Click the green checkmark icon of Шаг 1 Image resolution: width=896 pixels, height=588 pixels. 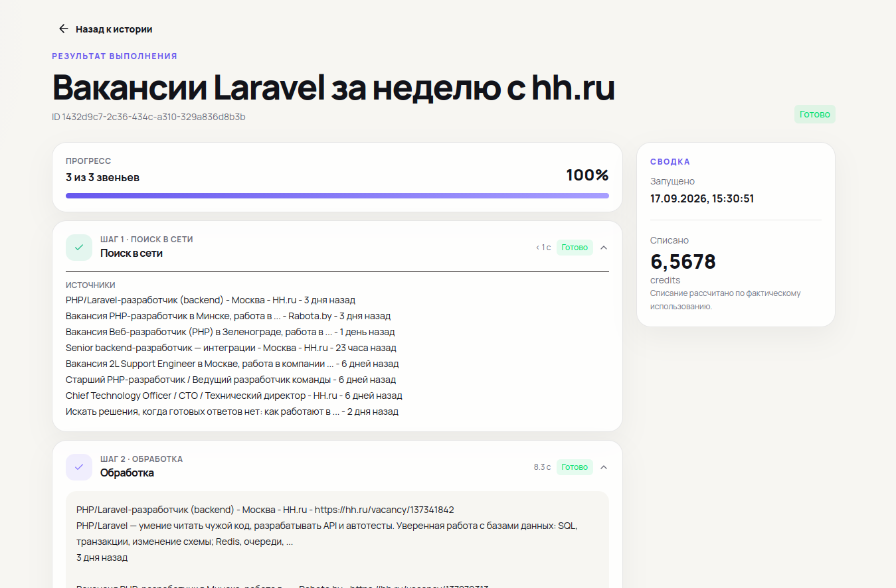click(x=79, y=248)
